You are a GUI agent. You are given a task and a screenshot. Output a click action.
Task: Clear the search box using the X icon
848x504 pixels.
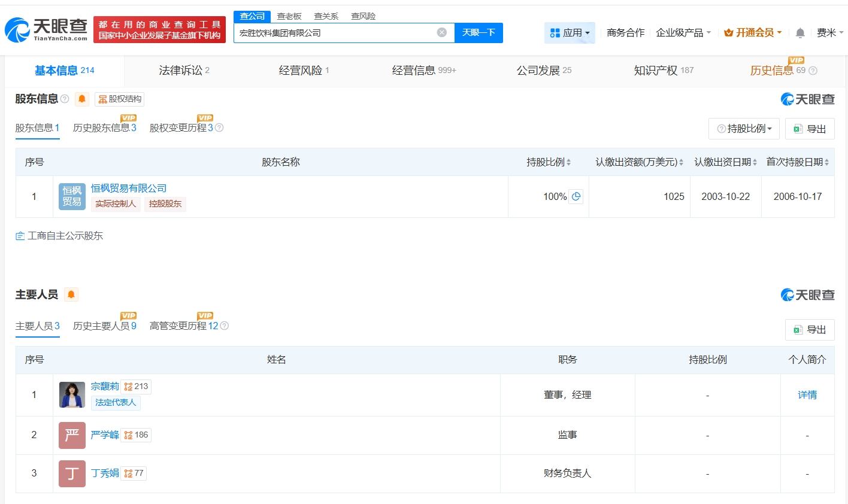pyautogui.click(x=442, y=32)
